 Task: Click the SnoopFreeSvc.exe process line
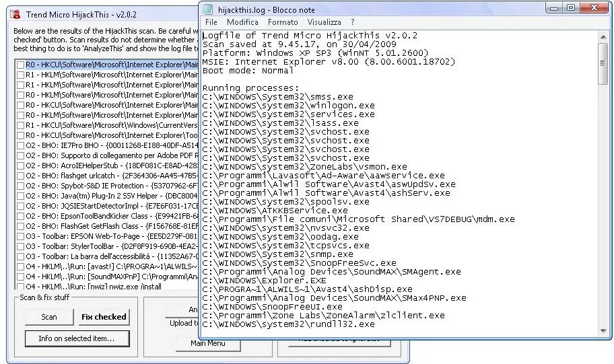coord(299,263)
